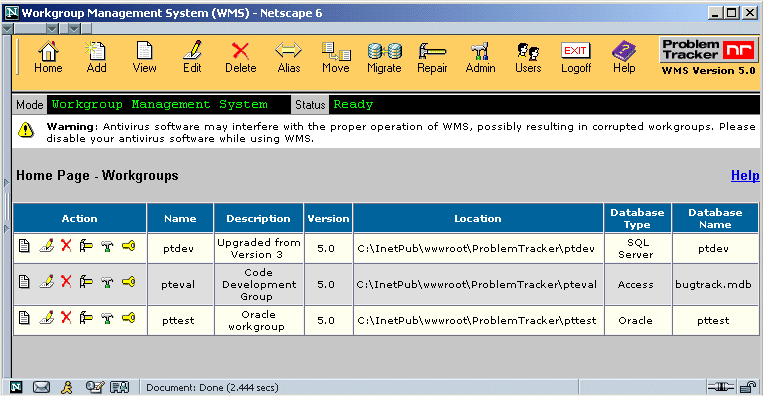The width and height of the screenshot is (763, 396).
Task: Click the Migrate databases toolbar icon
Action: 384,57
